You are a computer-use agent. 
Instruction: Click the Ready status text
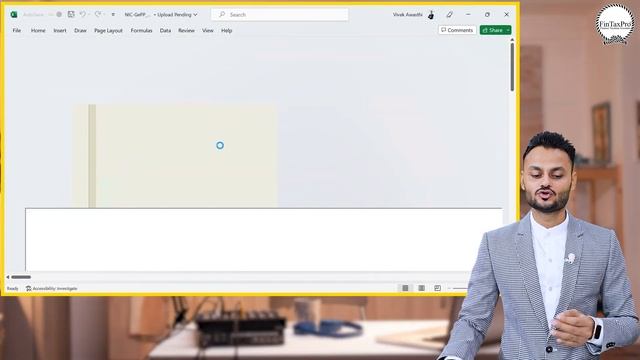coord(12,288)
